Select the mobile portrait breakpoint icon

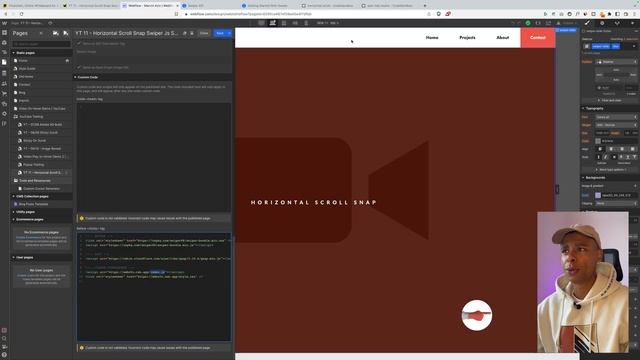pyautogui.click(x=306, y=23)
